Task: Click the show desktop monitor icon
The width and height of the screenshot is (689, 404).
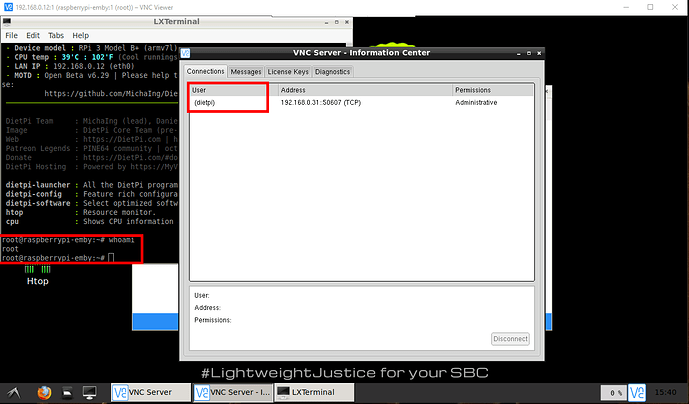Action: (90, 392)
